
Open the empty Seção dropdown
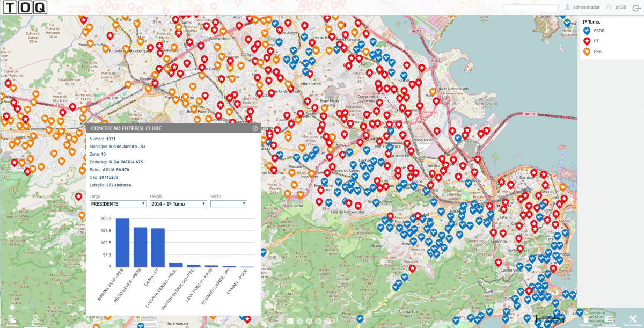point(229,204)
